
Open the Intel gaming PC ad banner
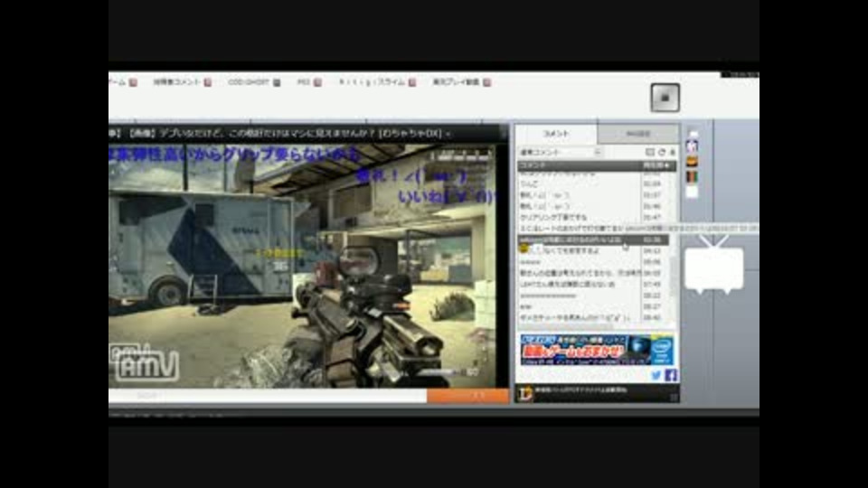(597, 350)
